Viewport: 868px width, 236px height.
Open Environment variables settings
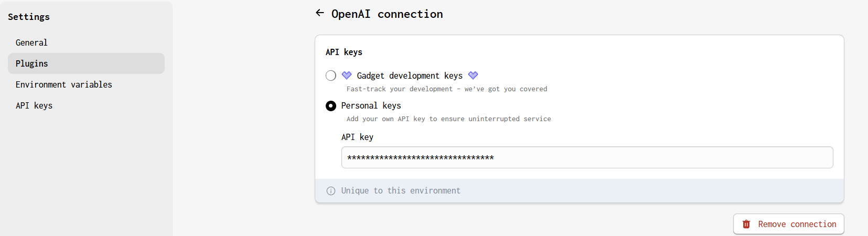(x=64, y=84)
